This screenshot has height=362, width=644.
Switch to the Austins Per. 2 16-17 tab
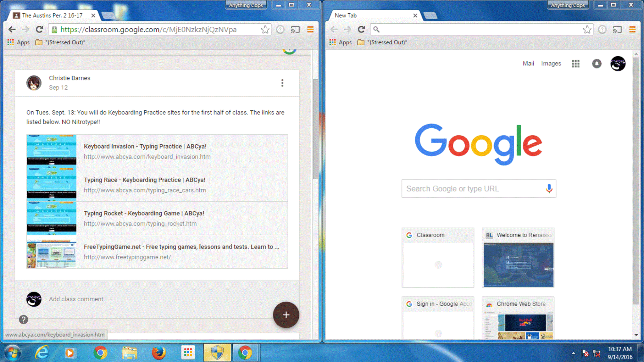click(52, 15)
